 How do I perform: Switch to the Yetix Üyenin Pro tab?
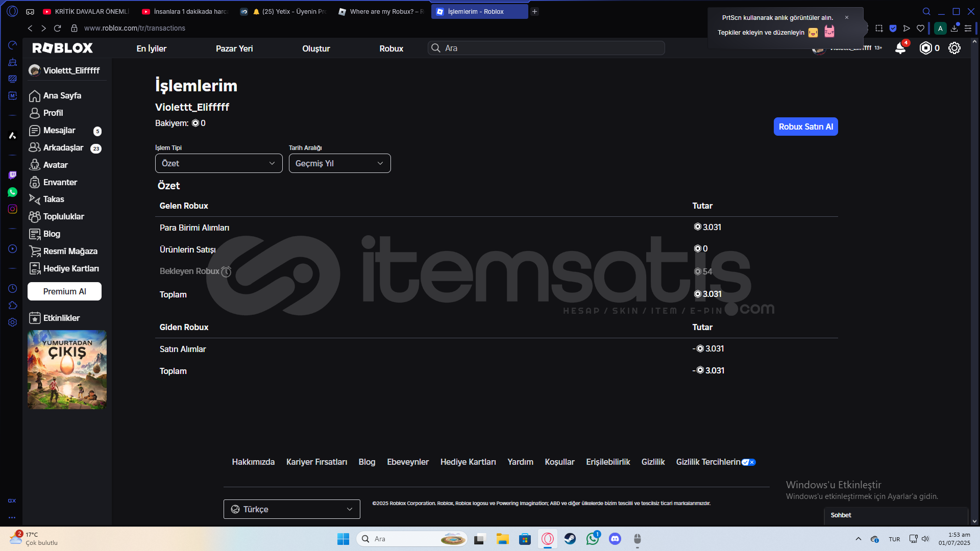(x=283, y=11)
